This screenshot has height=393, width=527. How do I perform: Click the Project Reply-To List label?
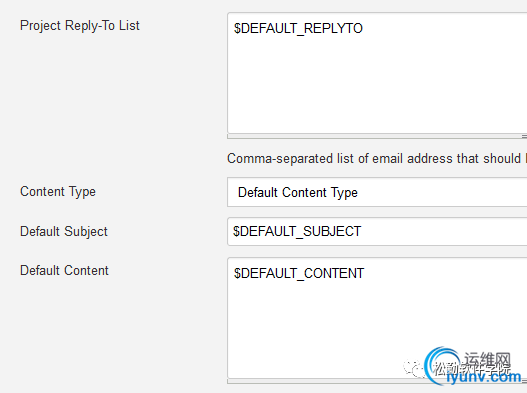point(80,26)
